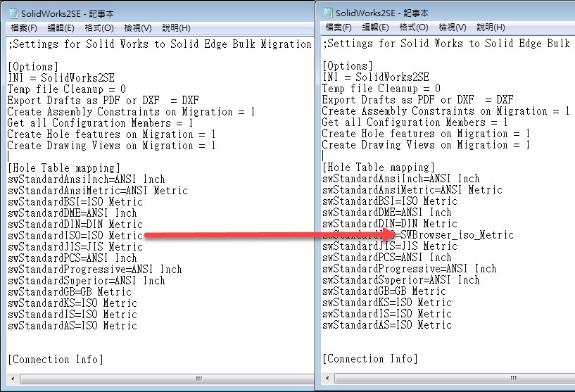Click 'INI = SolidWorks2SE' in left window
575x392 pixels.
point(61,77)
